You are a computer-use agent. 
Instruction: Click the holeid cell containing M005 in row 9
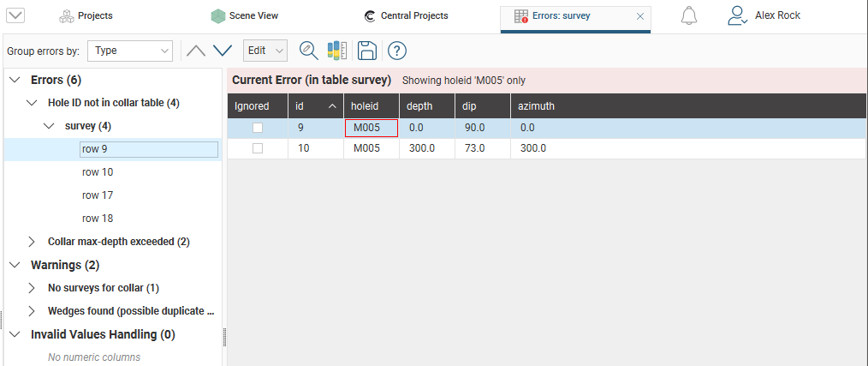tap(372, 128)
